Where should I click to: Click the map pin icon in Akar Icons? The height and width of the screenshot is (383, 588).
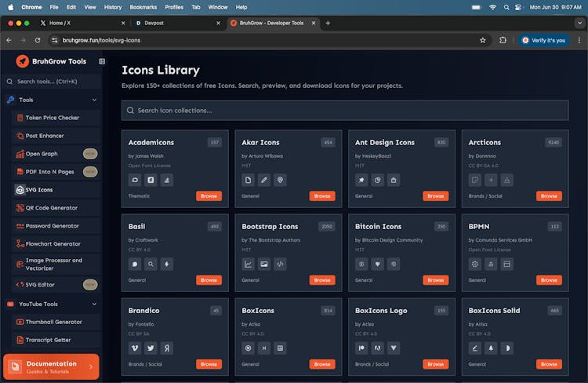click(280, 180)
